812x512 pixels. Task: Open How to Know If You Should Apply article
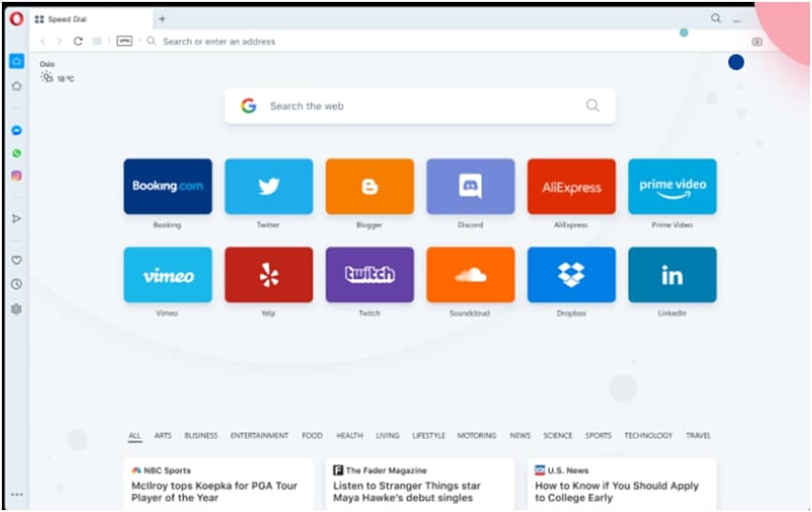(x=616, y=491)
